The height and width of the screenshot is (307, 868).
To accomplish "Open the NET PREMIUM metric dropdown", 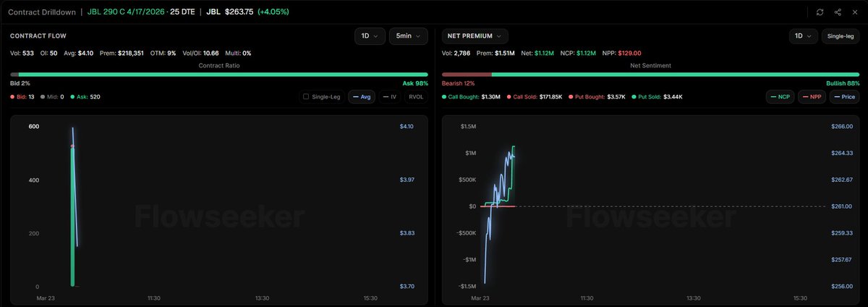I will coord(475,35).
